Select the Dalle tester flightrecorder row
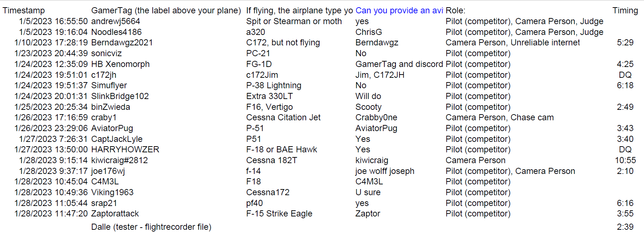This screenshot has width=644, height=233. (x=151, y=227)
